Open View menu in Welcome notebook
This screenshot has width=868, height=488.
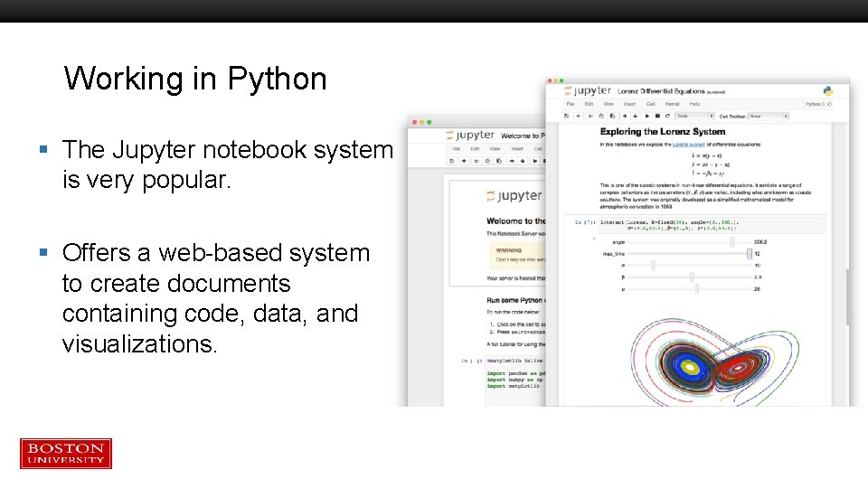[x=495, y=149]
